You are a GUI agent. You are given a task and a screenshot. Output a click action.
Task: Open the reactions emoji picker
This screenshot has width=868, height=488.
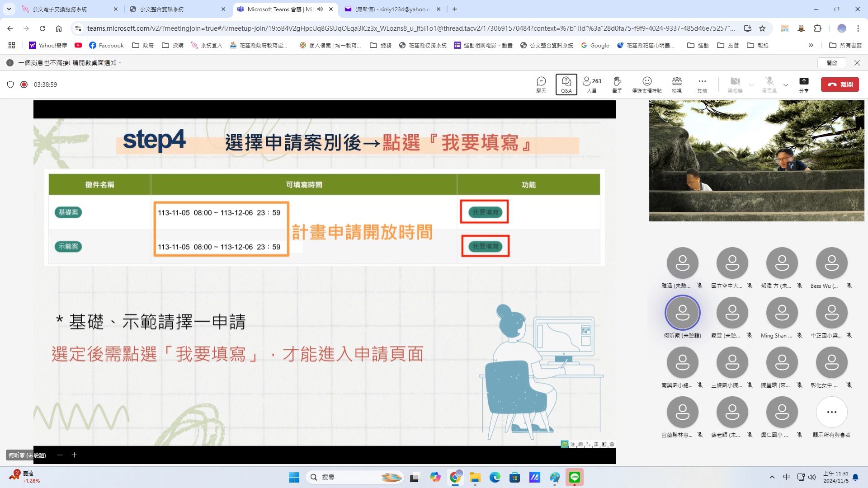pos(646,84)
